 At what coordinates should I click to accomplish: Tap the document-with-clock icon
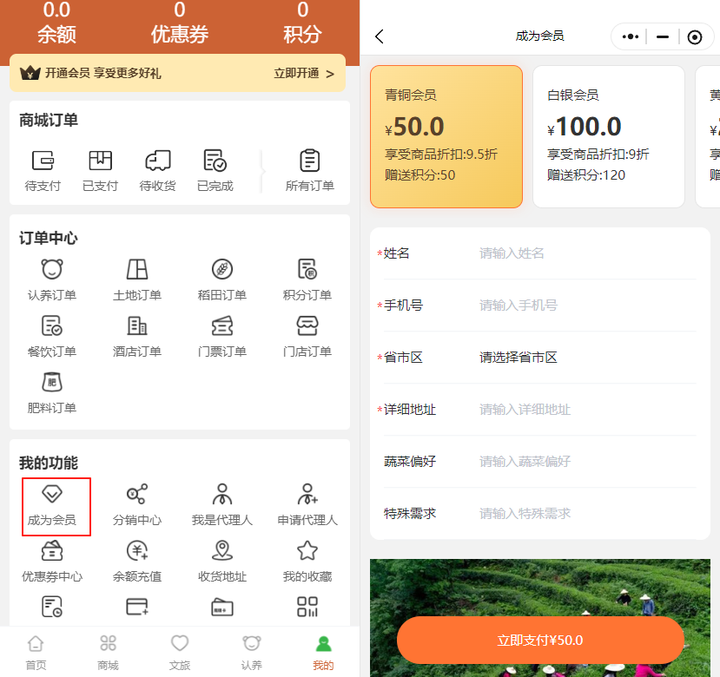[52, 607]
